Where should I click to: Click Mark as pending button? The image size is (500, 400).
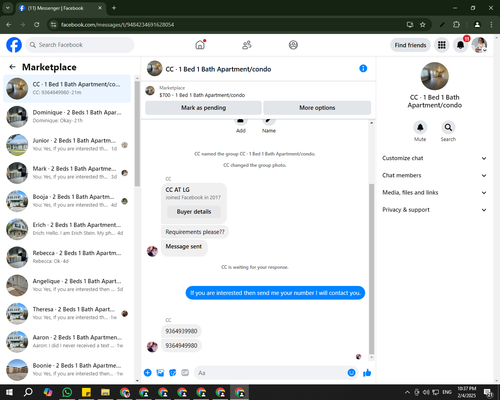coord(203,108)
